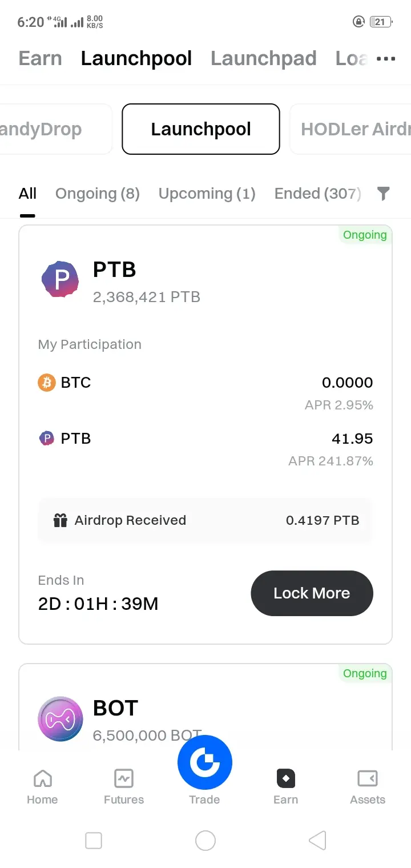Tap the PTB token logo
The image size is (411, 868).
(x=60, y=279)
